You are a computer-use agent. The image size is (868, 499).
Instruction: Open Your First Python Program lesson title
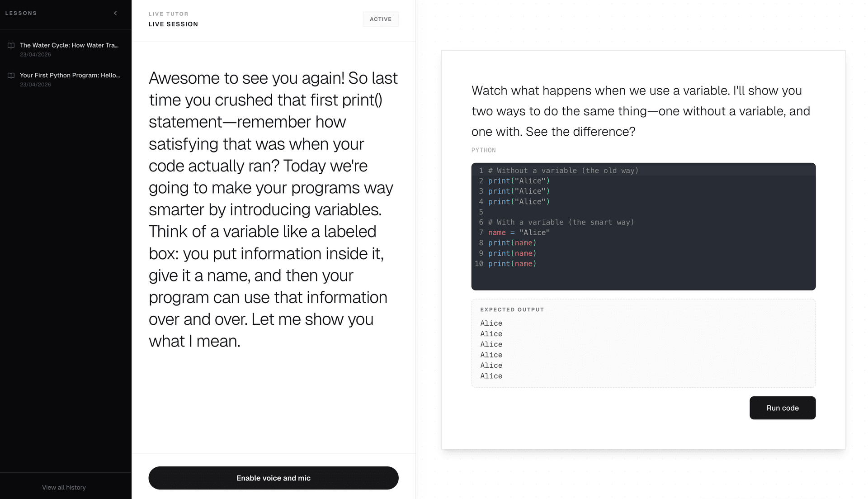click(70, 75)
